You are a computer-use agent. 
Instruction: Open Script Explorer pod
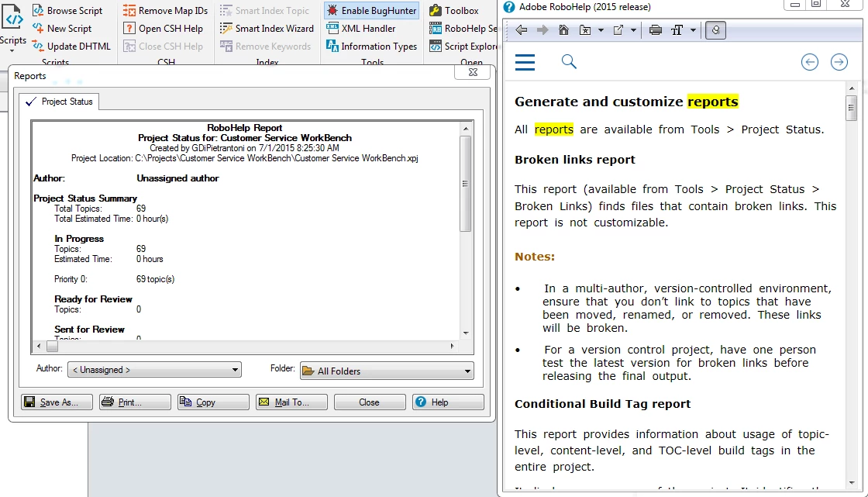pos(463,46)
